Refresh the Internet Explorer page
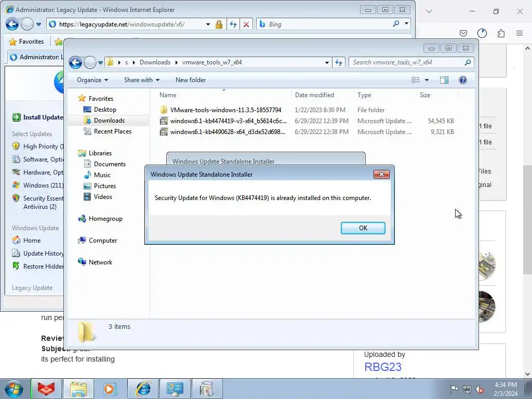Viewport: 532px width, 399px height. (233, 24)
